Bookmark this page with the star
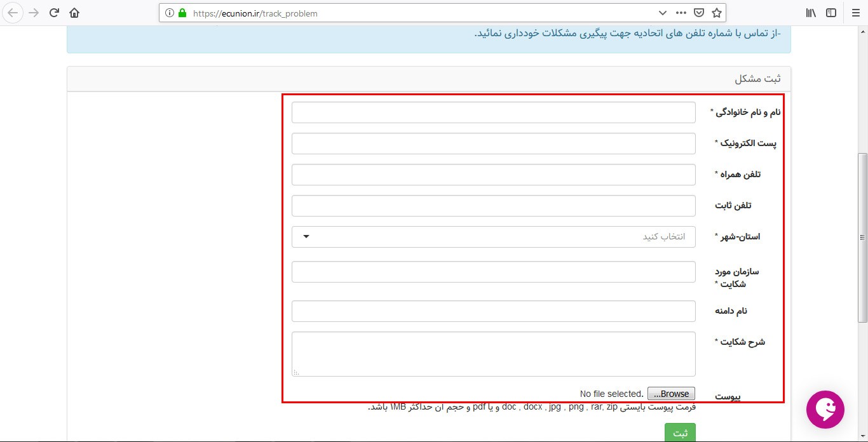This screenshot has height=442, width=868. [x=716, y=13]
